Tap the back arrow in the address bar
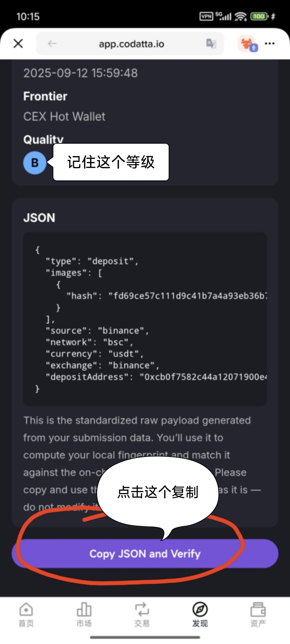This screenshot has height=644, width=290. point(52,43)
